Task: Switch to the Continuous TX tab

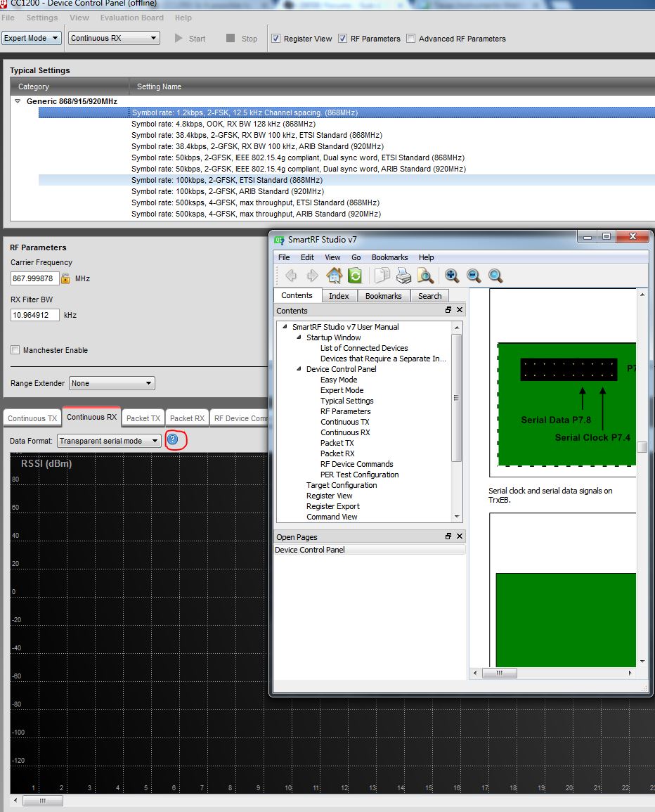Action: tap(32, 418)
